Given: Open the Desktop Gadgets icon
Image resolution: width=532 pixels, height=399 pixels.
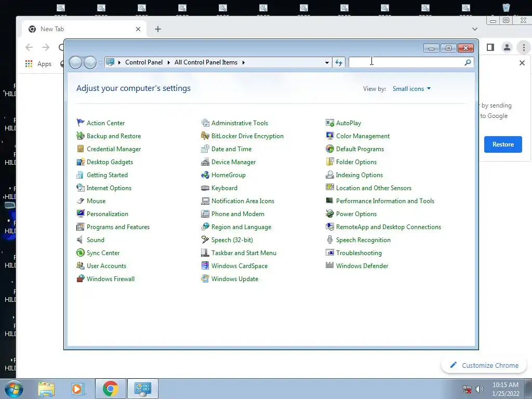Looking at the screenshot, I should pyautogui.click(x=81, y=162).
